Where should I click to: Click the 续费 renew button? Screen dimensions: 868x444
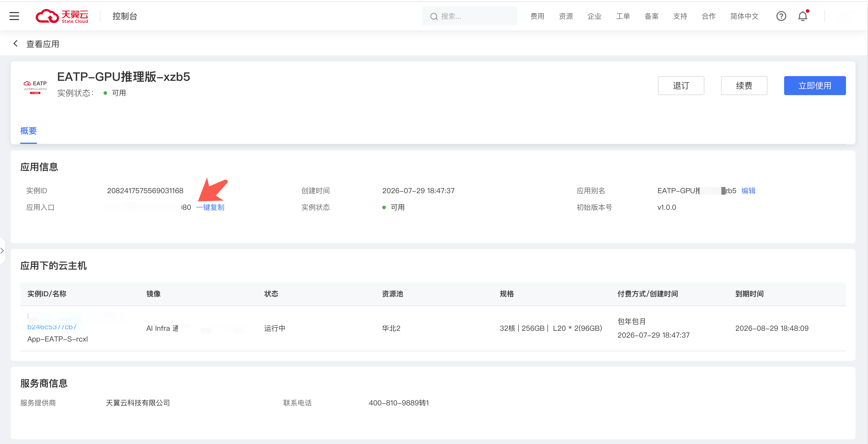click(744, 86)
